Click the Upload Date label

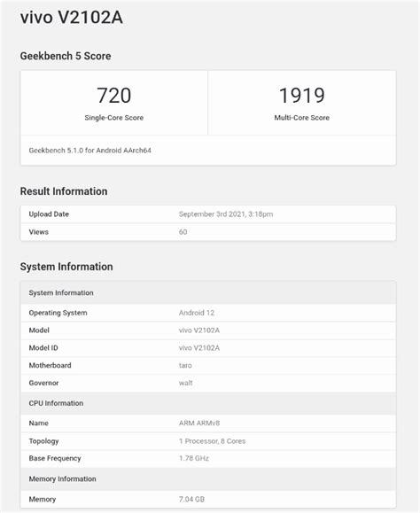pos(49,214)
